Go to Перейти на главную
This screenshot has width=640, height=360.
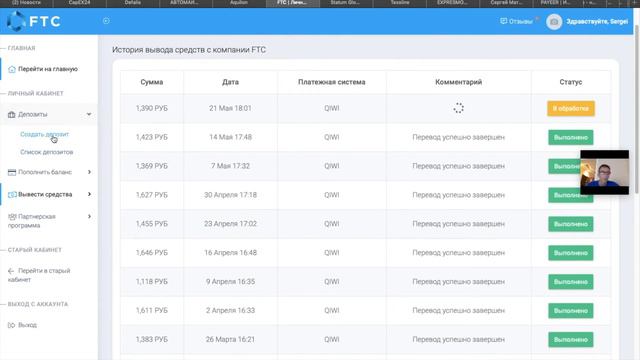click(x=48, y=69)
